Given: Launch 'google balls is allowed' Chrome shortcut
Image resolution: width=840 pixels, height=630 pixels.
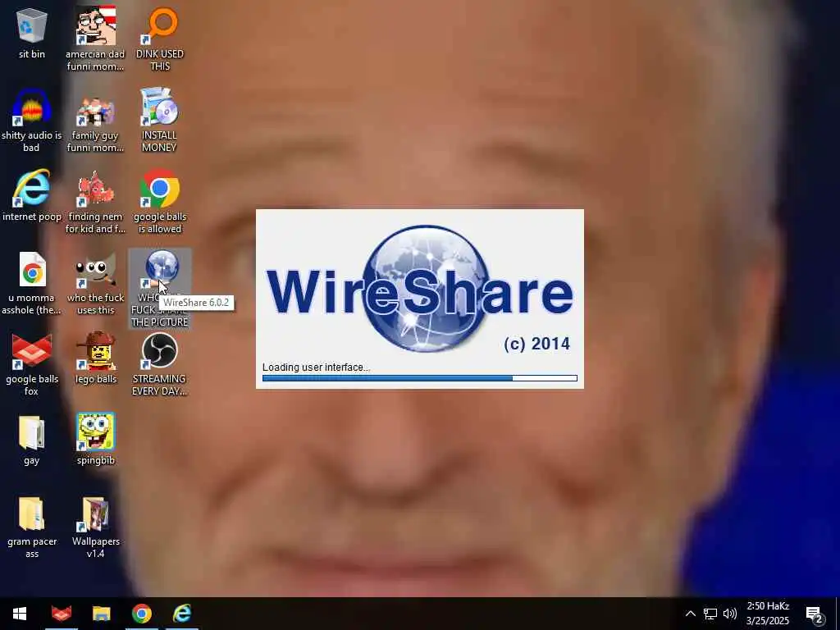Looking at the screenshot, I should (160, 202).
